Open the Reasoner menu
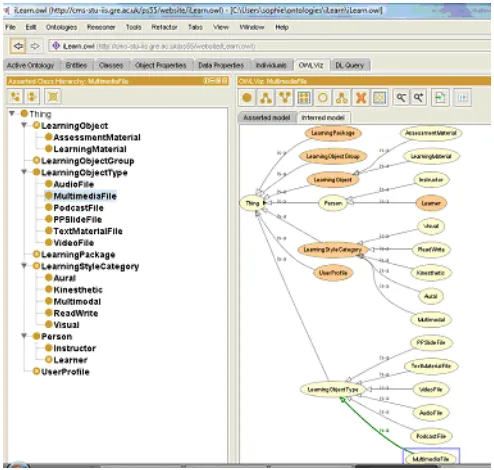 coord(101,27)
